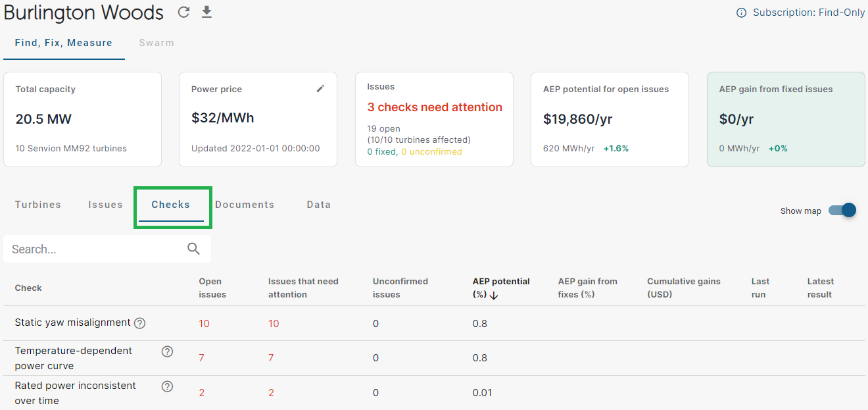Edit the power price with the pencil icon
The height and width of the screenshot is (410, 868).
[x=320, y=89]
